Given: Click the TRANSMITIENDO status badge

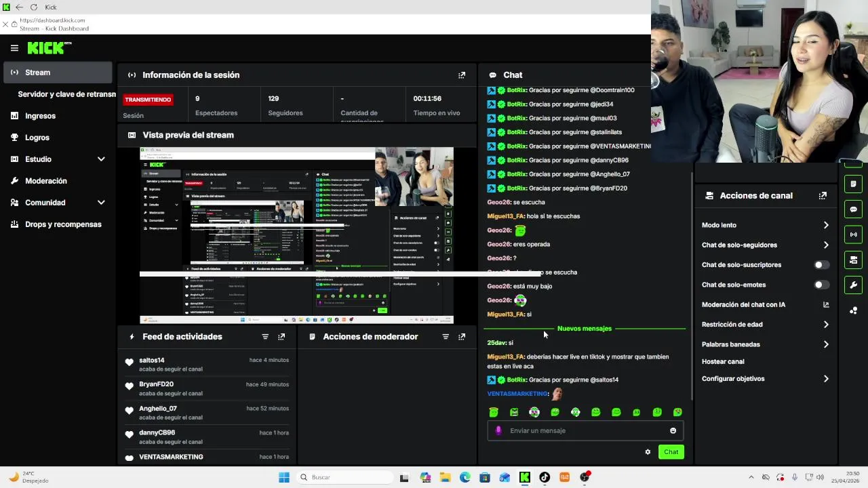Looking at the screenshot, I should [148, 100].
